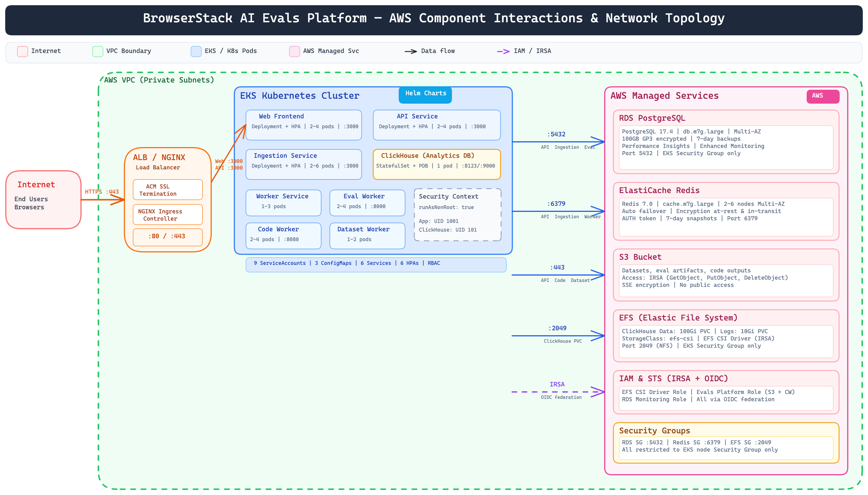
Task: Click 'Redis 7.0' details line
Action: click(x=703, y=204)
